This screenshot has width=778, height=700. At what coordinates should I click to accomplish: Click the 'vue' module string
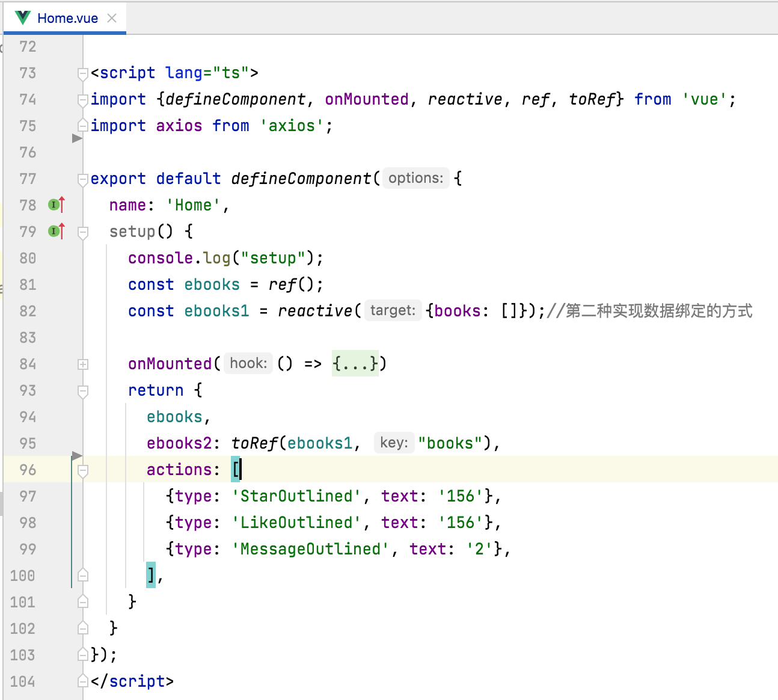704,99
